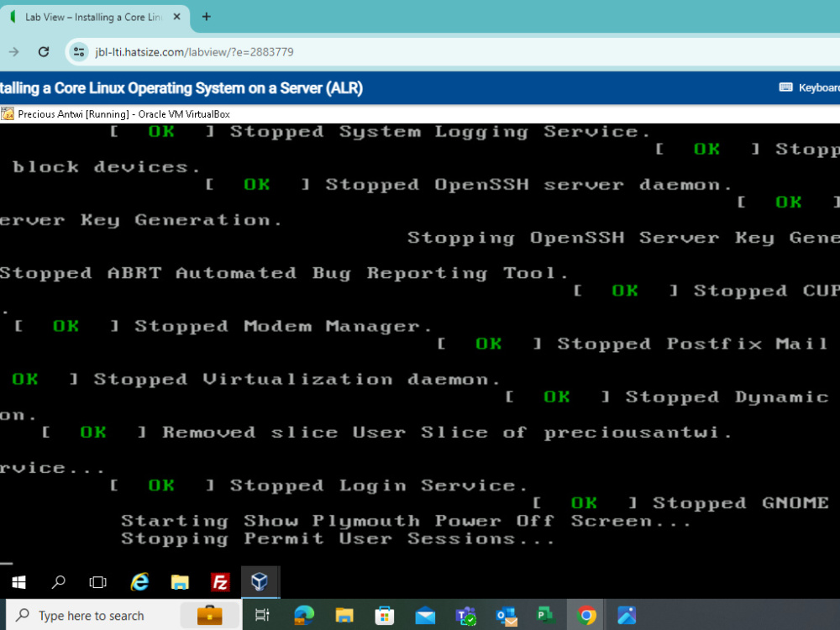Click 'Stopping Permit User Sessions' line

tap(338, 538)
